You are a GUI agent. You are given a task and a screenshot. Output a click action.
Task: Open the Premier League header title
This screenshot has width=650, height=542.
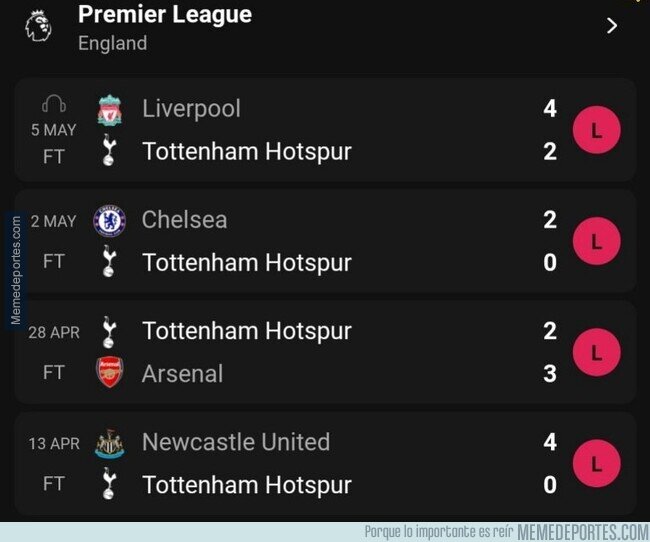point(165,15)
